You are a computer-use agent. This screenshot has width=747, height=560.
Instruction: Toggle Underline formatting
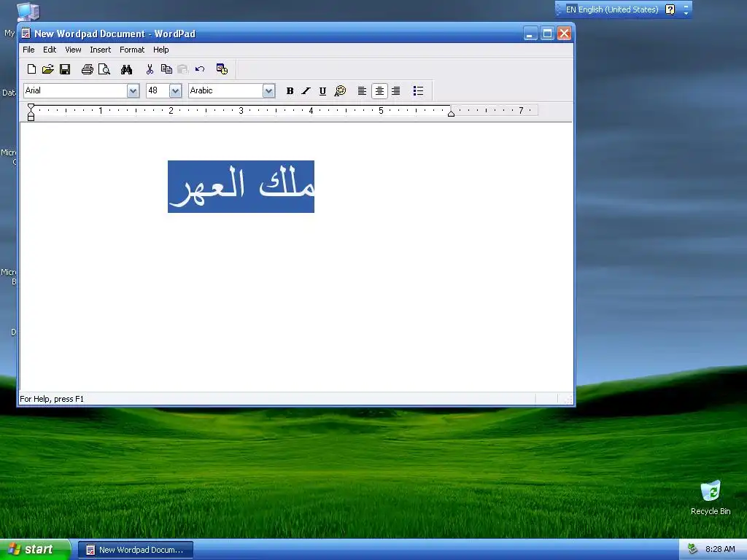click(x=322, y=91)
